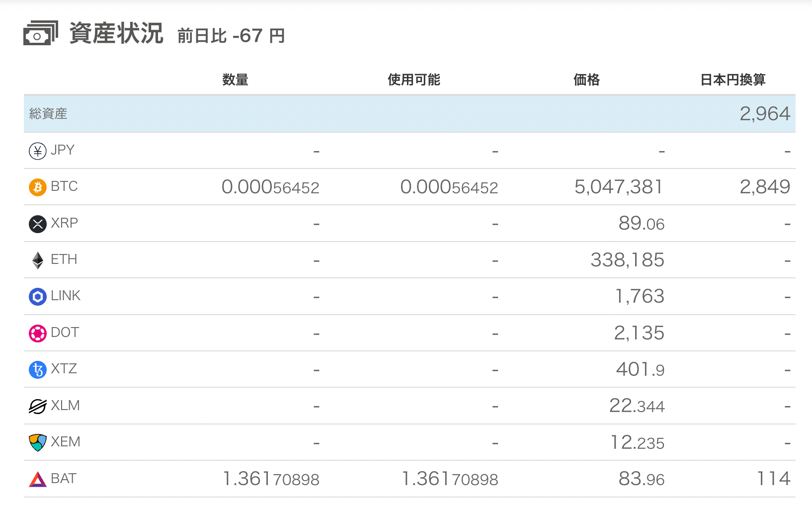Viewport: 812px width, 506px height.
Task: Click the orange Bitcoin BTC icon
Action: pyautogui.click(x=38, y=187)
